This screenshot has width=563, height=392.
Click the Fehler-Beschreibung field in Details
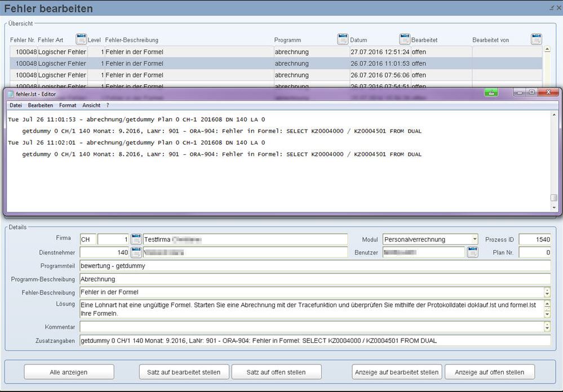pos(312,292)
